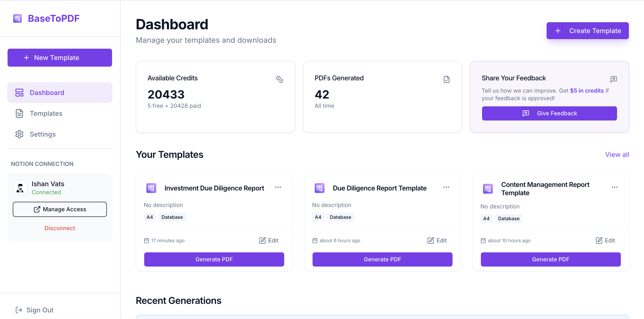Image resolution: width=644 pixels, height=319 pixels.
Task: Edit the Due Diligence Report Template
Action: pyautogui.click(x=437, y=241)
